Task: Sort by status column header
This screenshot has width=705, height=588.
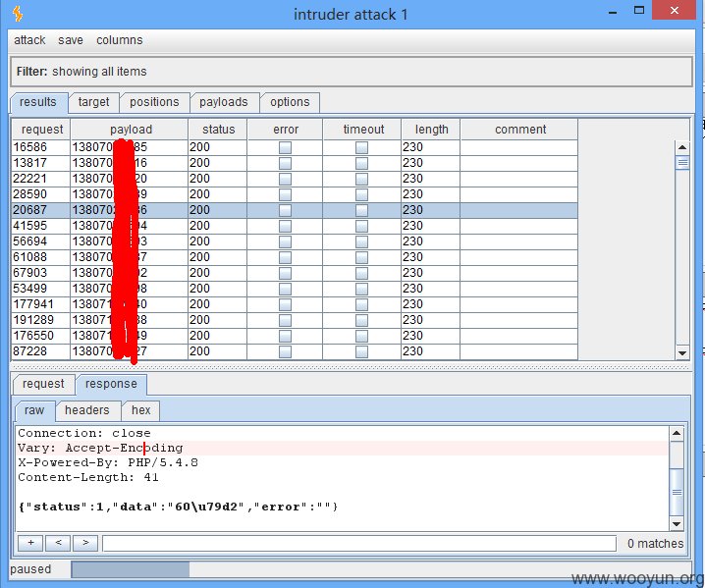Action: (218, 130)
